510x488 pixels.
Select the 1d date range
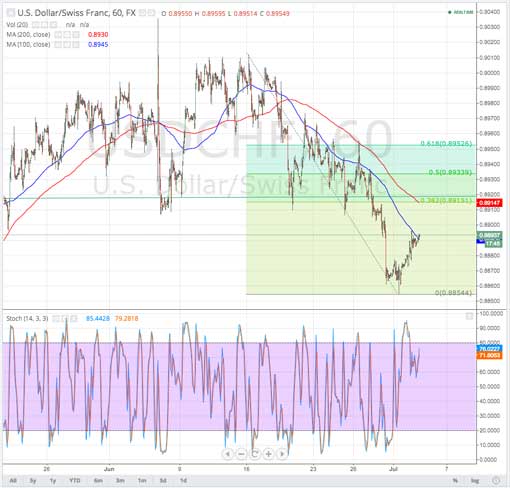click(x=183, y=480)
